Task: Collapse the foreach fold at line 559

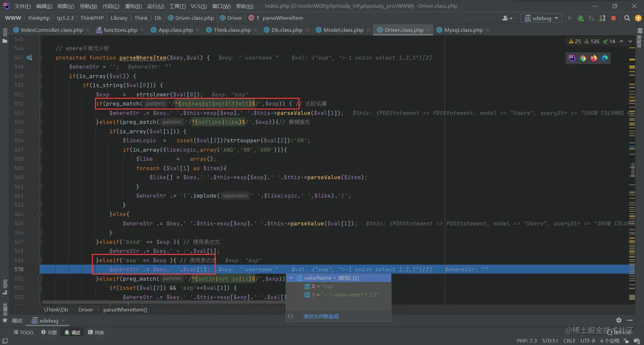Action: coord(40,168)
